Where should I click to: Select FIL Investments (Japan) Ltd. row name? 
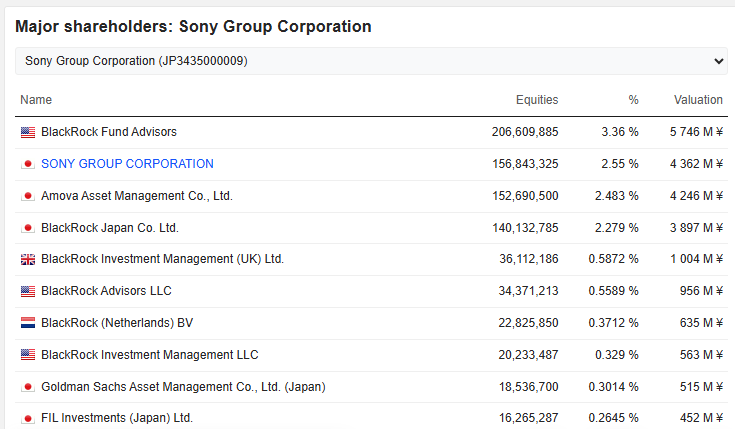[117, 418]
